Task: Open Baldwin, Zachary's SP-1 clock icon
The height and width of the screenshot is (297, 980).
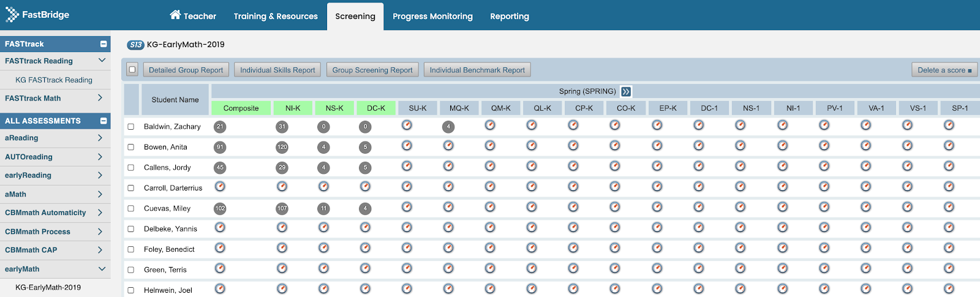Action: 949,125
